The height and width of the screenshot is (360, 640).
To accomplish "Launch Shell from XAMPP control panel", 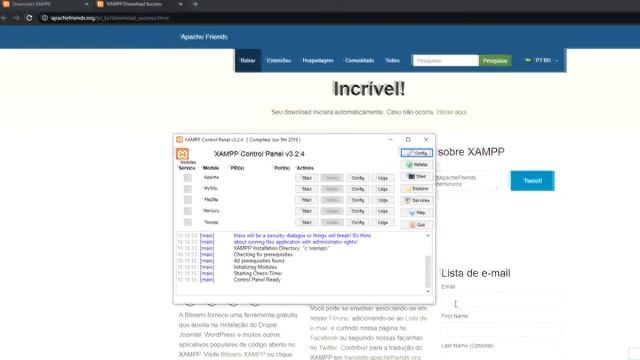I will tap(416, 176).
